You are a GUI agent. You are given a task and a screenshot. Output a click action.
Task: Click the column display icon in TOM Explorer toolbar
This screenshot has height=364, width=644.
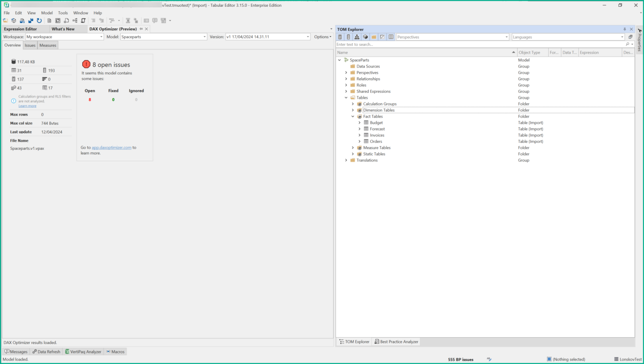391,37
